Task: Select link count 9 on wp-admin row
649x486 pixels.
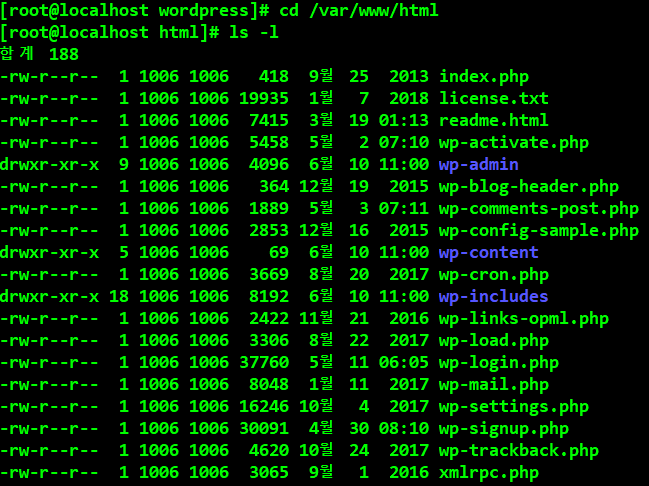Action: coord(124,165)
